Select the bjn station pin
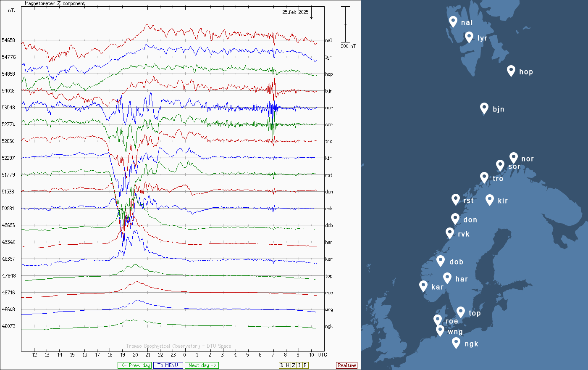 (484, 108)
